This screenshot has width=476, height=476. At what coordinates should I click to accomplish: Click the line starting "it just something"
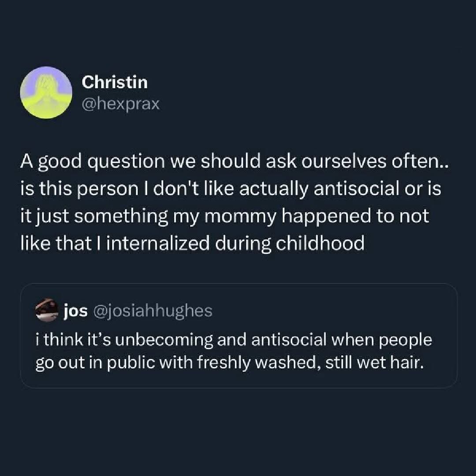(x=224, y=217)
